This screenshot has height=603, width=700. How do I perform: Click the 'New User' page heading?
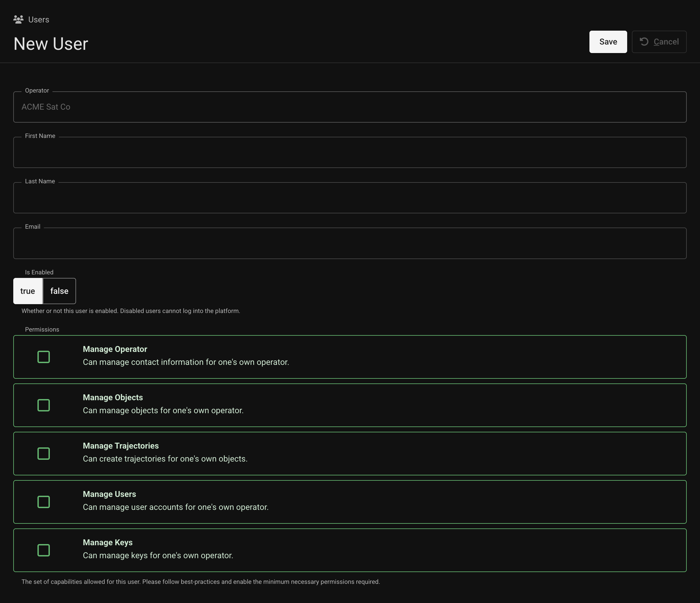51,44
